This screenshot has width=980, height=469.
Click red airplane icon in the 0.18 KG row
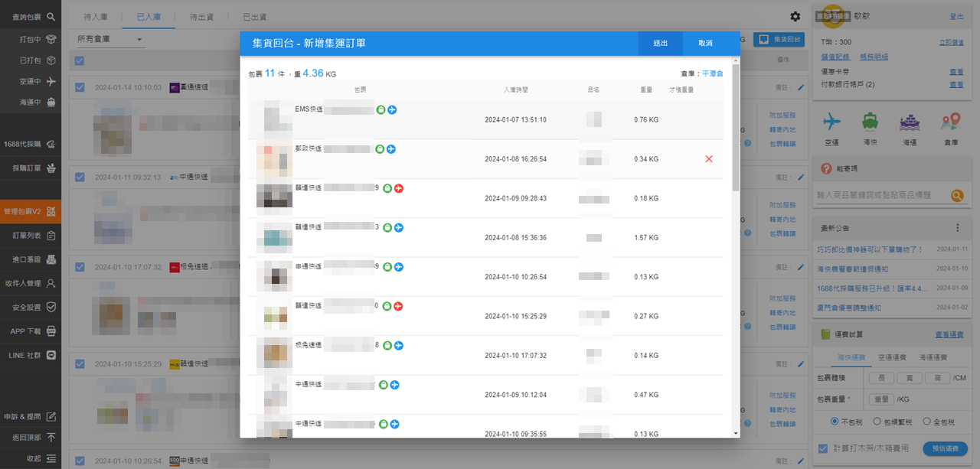[x=398, y=188]
